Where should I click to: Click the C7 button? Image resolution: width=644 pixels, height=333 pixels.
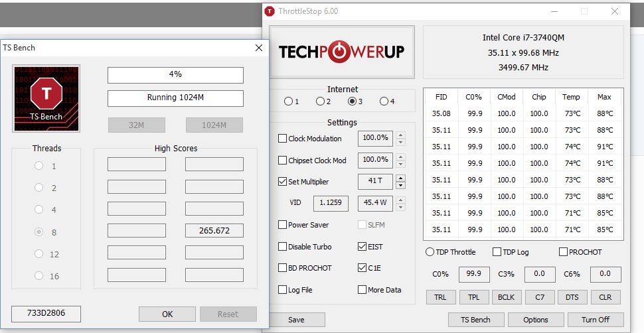click(x=540, y=297)
